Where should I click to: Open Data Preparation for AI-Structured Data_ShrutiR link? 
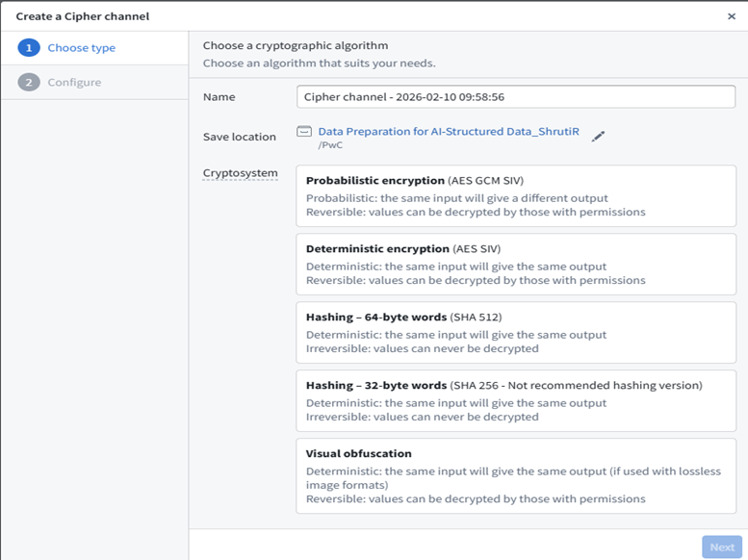pos(449,132)
